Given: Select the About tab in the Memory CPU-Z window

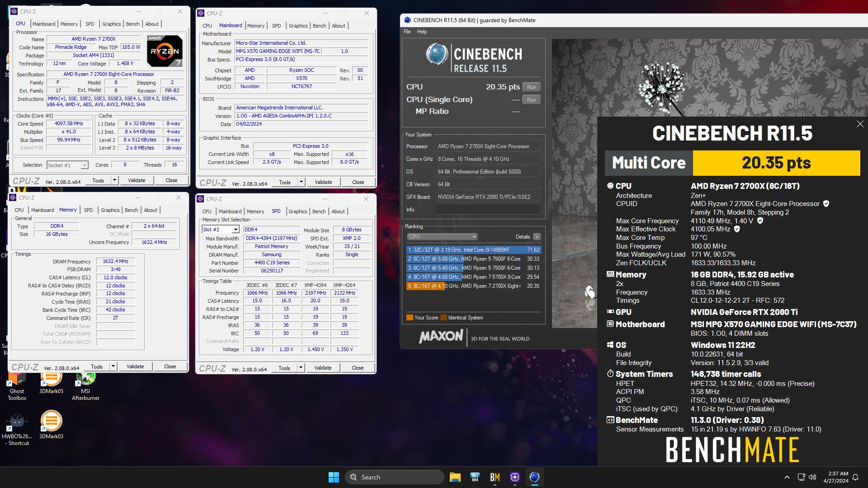Looking at the screenshot, I should [151, 210].
